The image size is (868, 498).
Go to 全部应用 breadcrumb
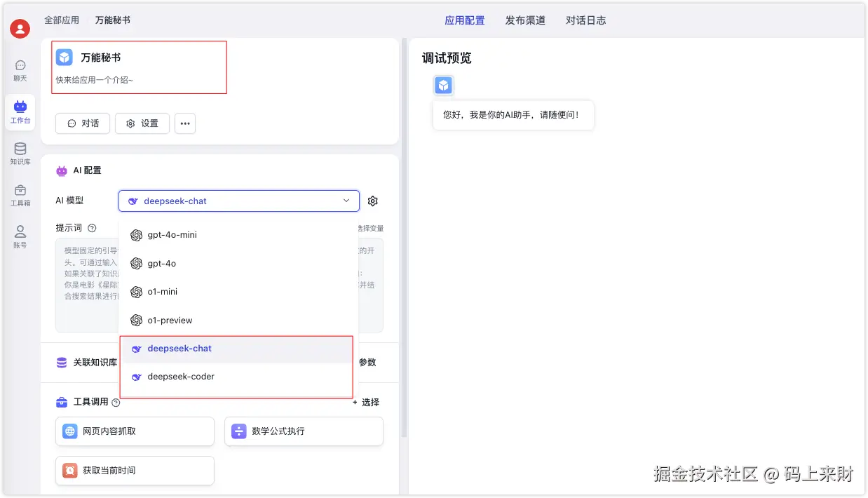(x=62, y=20)
